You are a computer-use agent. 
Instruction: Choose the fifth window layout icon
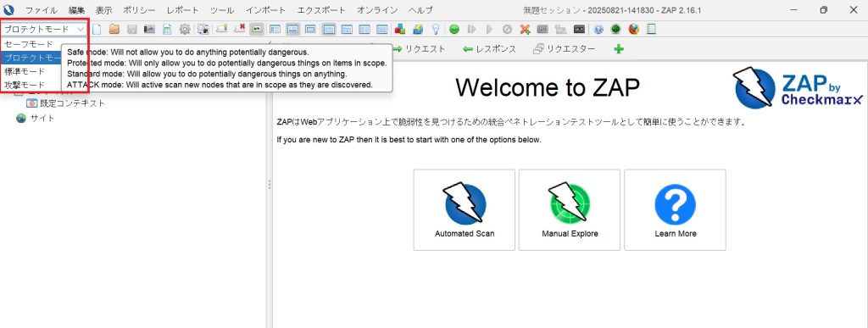coord(347,30)
